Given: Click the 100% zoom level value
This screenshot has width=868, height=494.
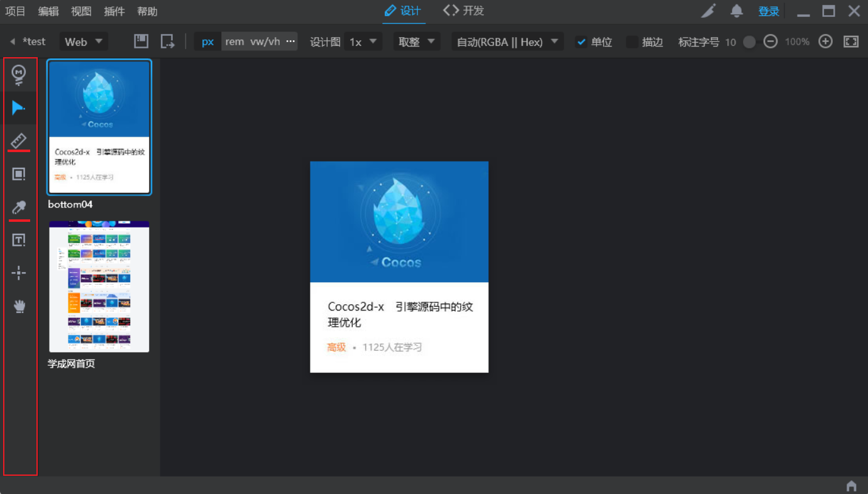Looking at the screenshot, I should tap(797, 42).
